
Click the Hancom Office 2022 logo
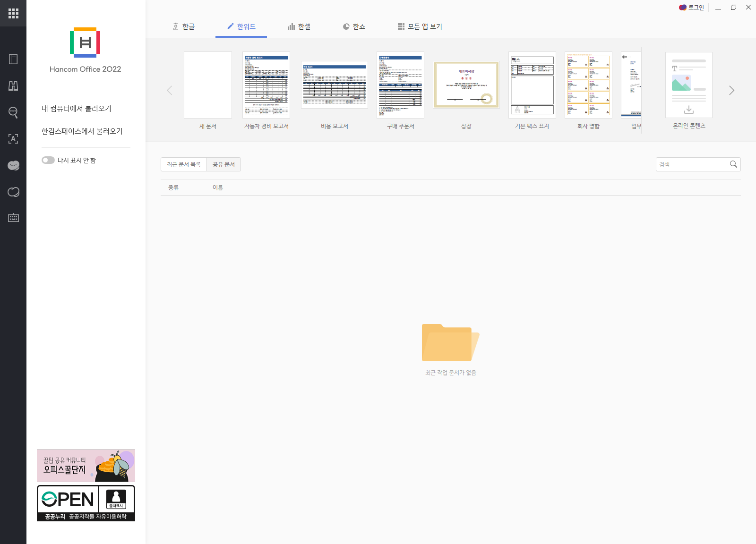click(85, 51)
